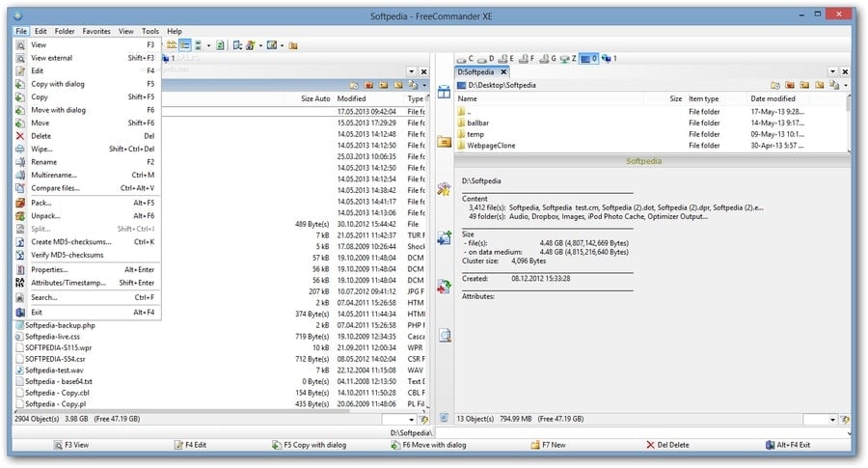The height and width of the screenshot is (468, 868).
Task: Click the Pack archive icon in File menu
Action: 20,203
